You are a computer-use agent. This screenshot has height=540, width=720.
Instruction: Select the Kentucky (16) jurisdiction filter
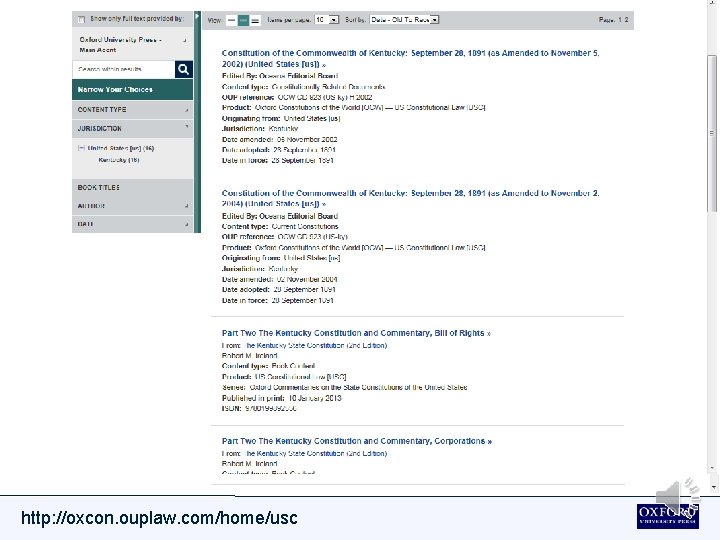coord(119,160)
